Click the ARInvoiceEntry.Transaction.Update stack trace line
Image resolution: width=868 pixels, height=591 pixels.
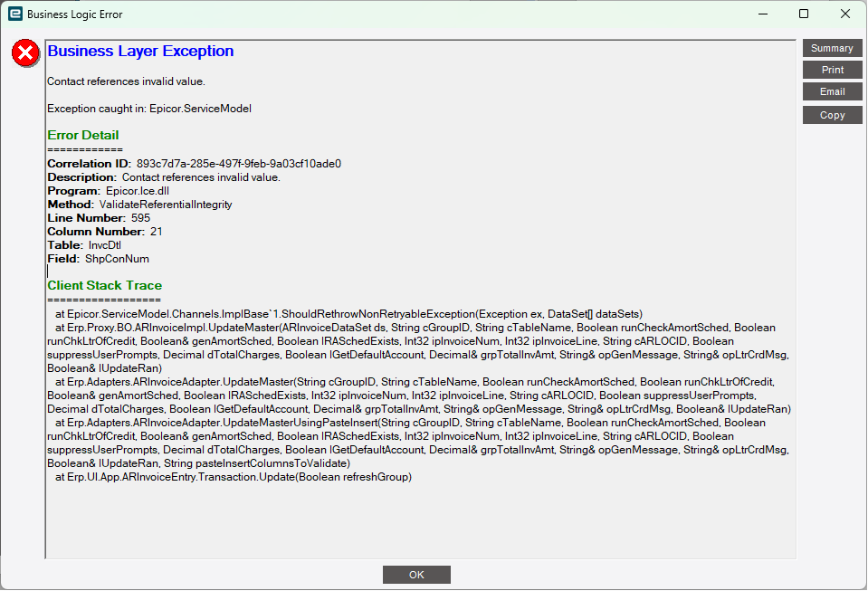(x=234, y=477)
